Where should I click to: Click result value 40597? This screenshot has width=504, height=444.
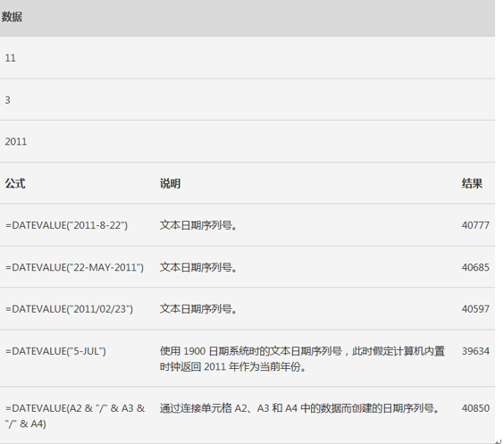[475, 309]
